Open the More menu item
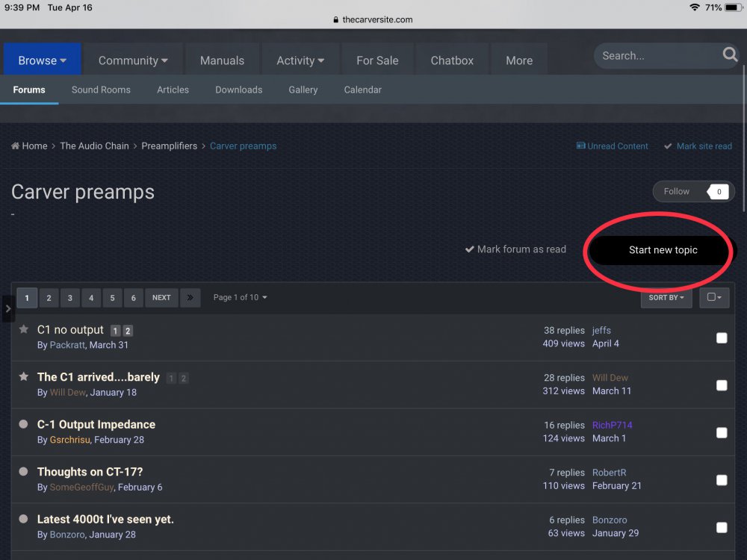The image size is (747, 560). pyautogui.click(x=519, y=60)
